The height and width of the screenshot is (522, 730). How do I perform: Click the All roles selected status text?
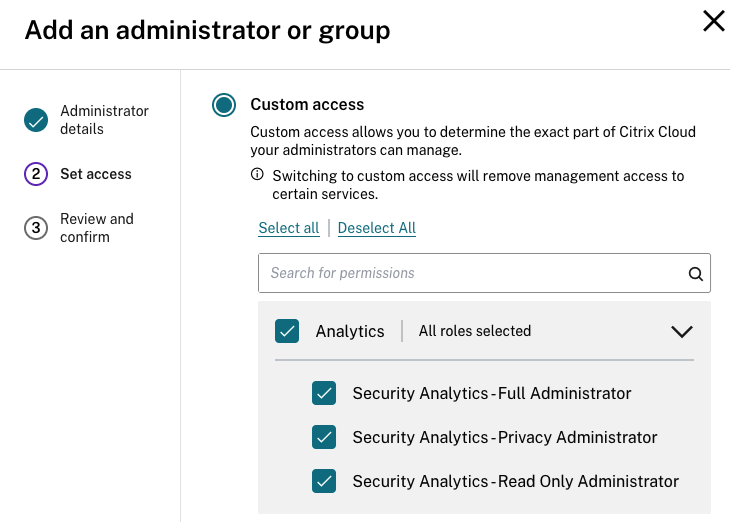[475, 331]
